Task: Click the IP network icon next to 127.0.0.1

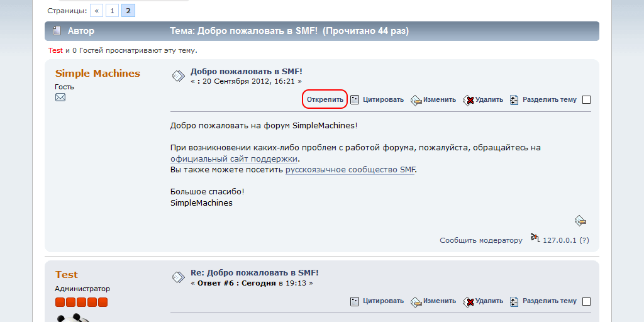Action: pos(535,238)
